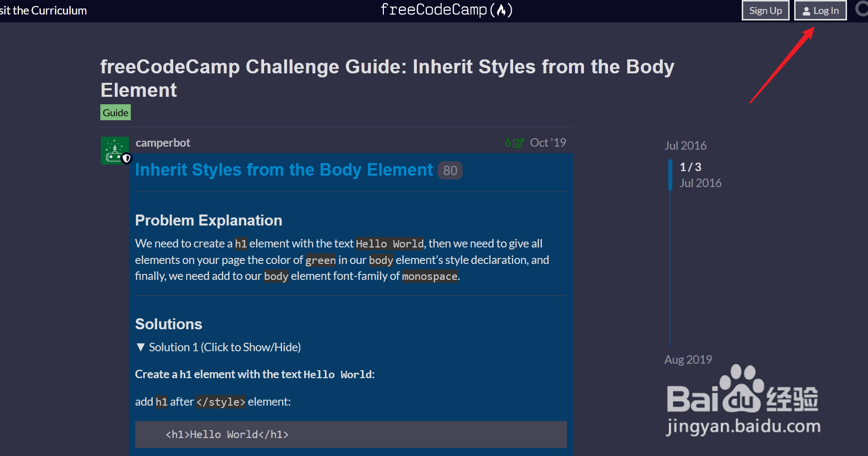Click the camperbot username
This screenshot has width=868, height=456.
click(x=163, y=143)
